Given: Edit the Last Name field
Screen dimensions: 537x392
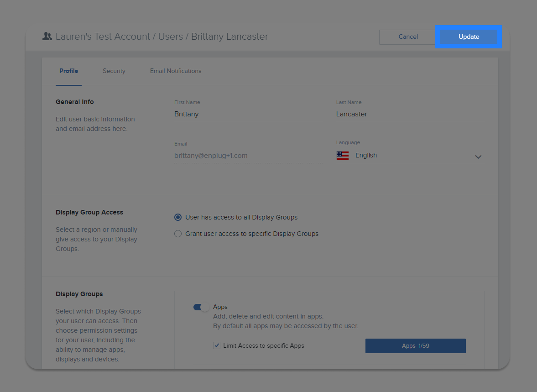Looking at the screenshot, I should coord(410,114).
